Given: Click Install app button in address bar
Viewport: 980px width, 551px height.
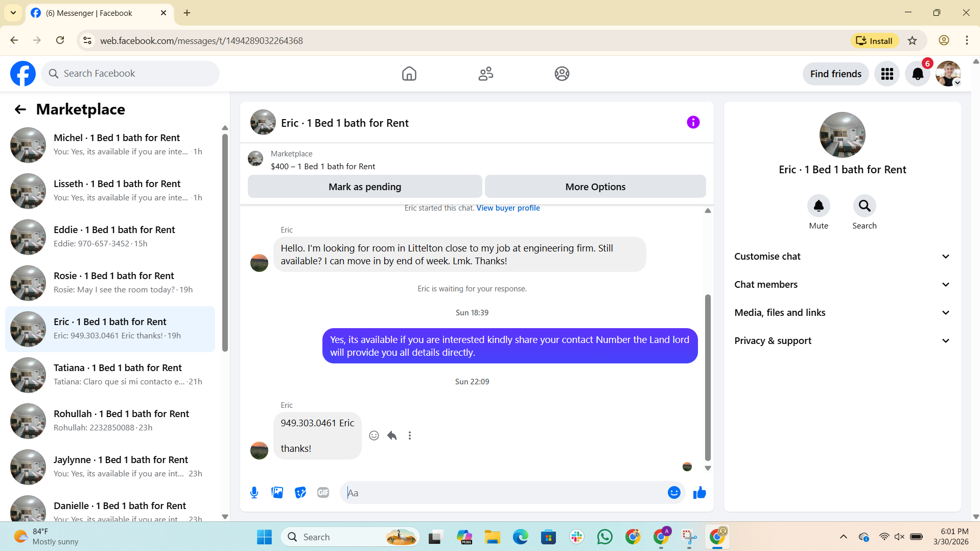Looking at the screenshot, I should 874,41.
